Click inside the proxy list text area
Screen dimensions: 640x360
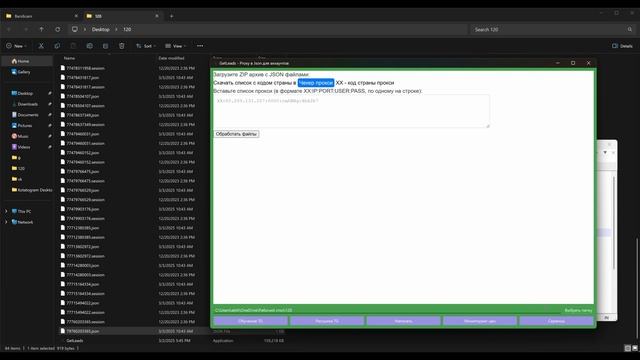[x=351, y=111]
